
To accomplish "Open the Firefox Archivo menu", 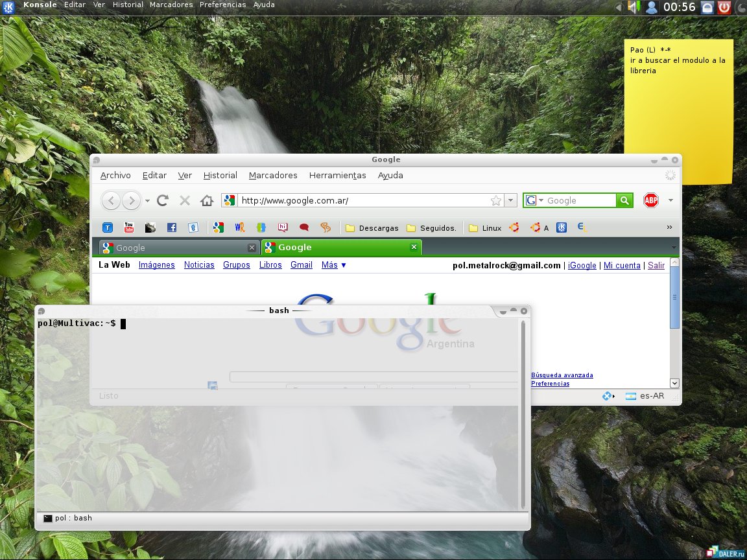I will [115, 175].
